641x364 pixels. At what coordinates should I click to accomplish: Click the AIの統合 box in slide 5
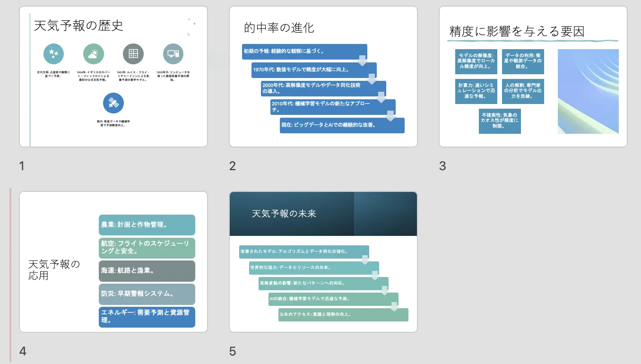tap(333, 299)
